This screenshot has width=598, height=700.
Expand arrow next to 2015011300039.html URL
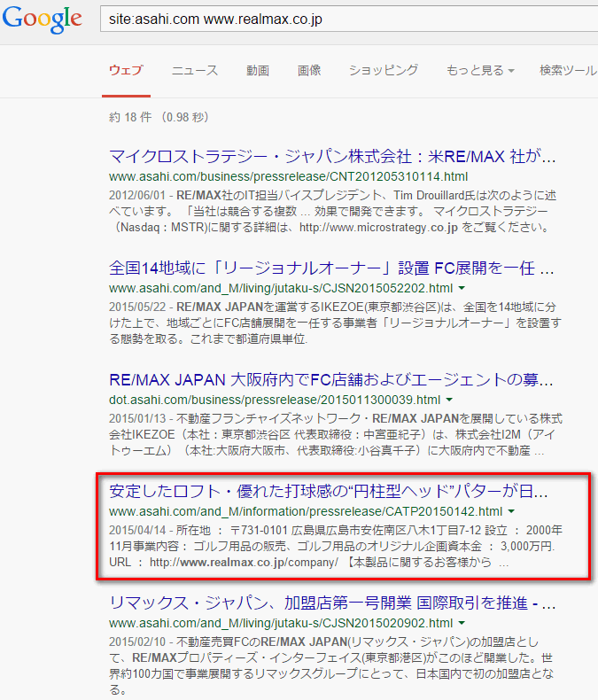coord(449,400)
